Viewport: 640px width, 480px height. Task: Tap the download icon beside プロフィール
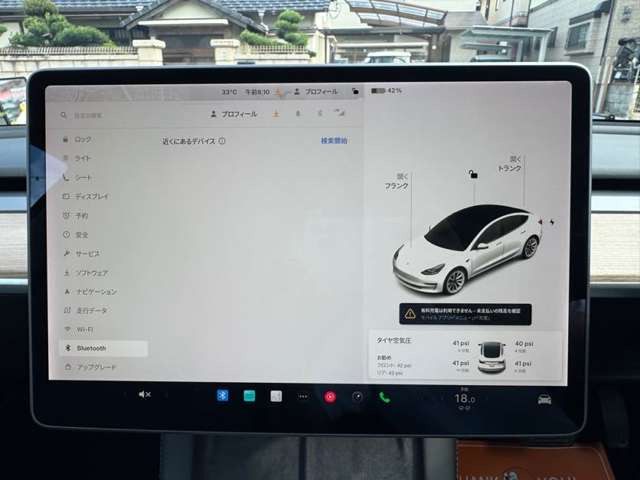276,114
